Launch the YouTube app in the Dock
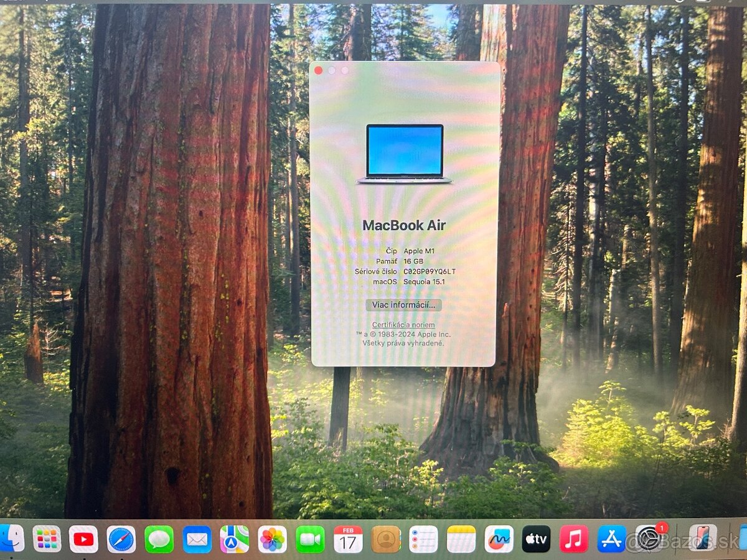This screenshot has height=560, width=747. pos(83,539)
